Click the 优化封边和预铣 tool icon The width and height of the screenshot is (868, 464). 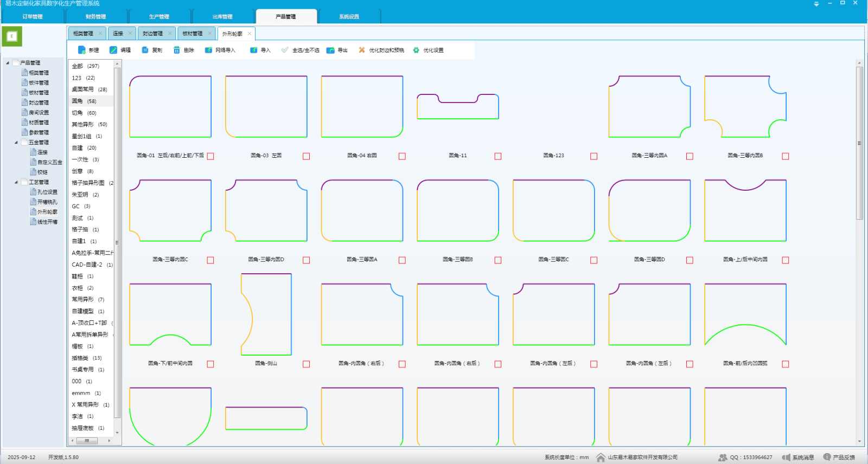click(362, 50)
